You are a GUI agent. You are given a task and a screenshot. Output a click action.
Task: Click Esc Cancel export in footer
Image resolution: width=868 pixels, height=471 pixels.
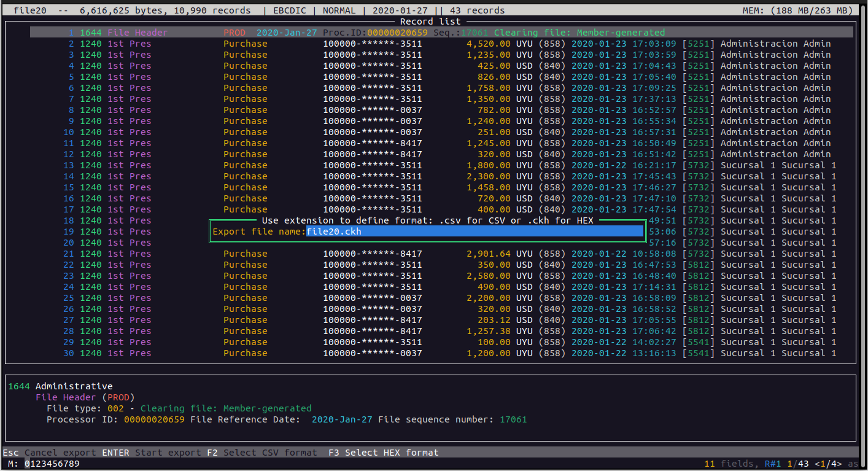click(x=49, y=453)
